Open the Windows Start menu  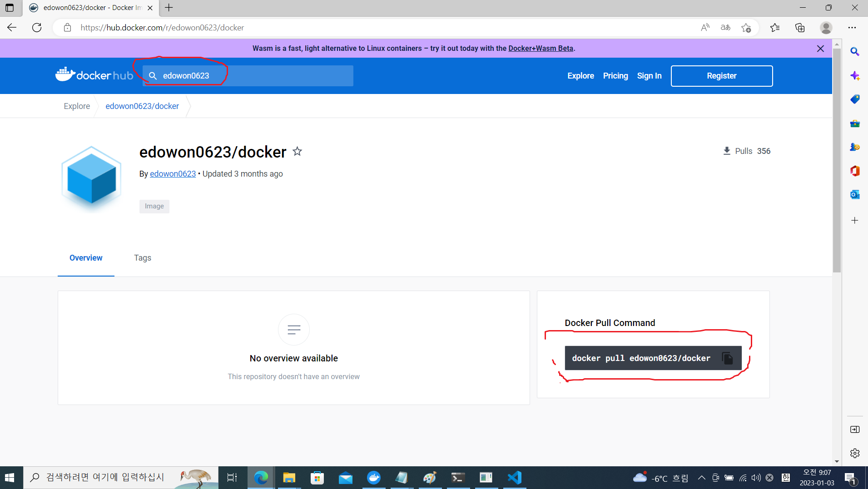(10, 477)
